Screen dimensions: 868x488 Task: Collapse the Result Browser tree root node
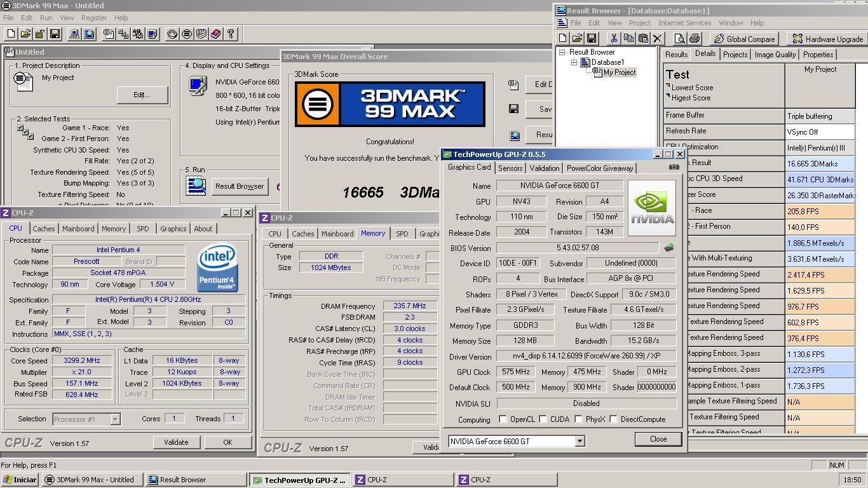562,52
